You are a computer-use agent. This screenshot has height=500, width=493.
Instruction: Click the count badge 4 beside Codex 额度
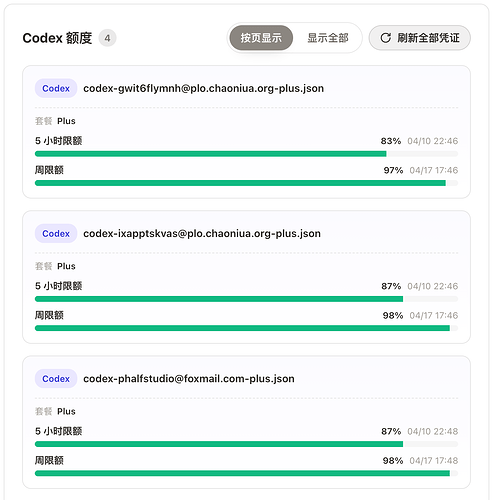pos(107,38)
